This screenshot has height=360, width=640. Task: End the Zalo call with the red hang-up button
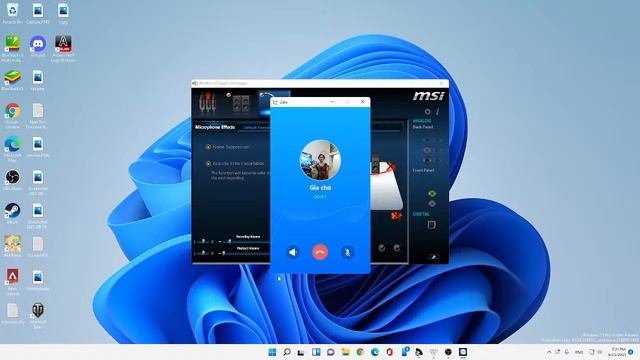point(320,252)
